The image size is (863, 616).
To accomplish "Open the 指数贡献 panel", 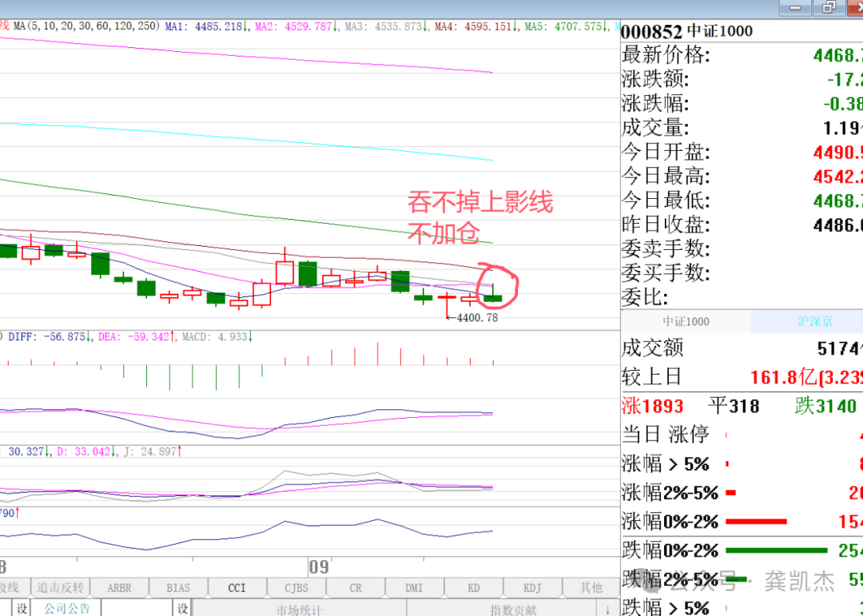I will [x=513, y=610].
